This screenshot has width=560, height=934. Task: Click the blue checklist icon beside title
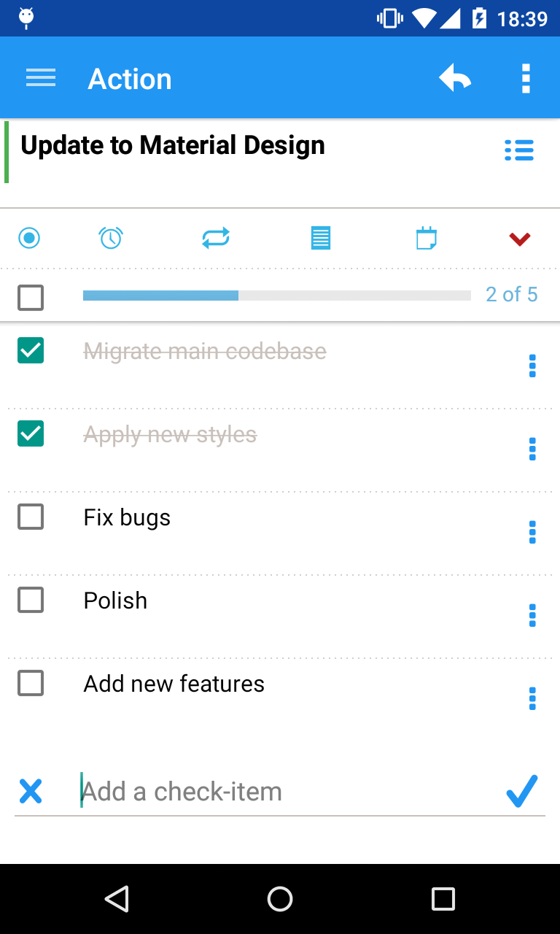point(519,150)
